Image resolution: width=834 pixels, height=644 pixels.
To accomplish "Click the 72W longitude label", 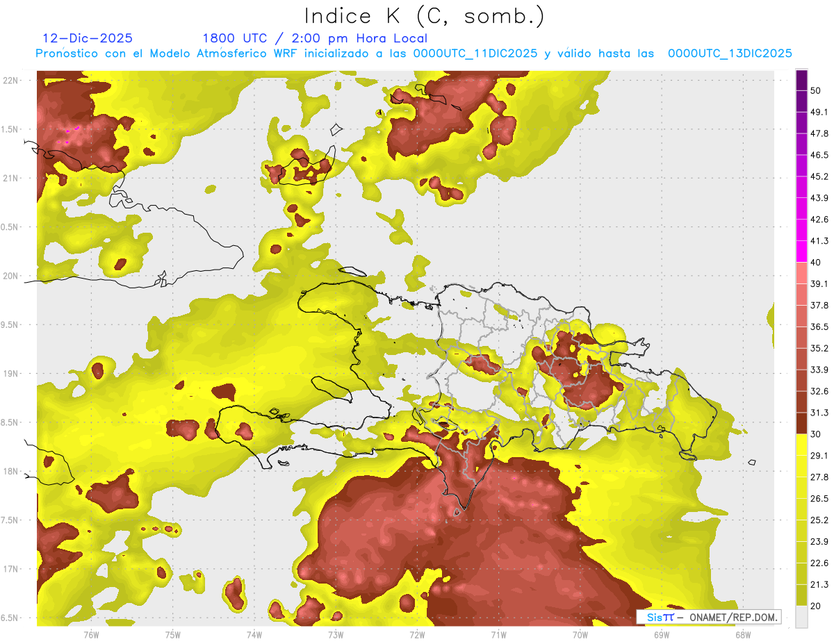I will tap(417, 634).
